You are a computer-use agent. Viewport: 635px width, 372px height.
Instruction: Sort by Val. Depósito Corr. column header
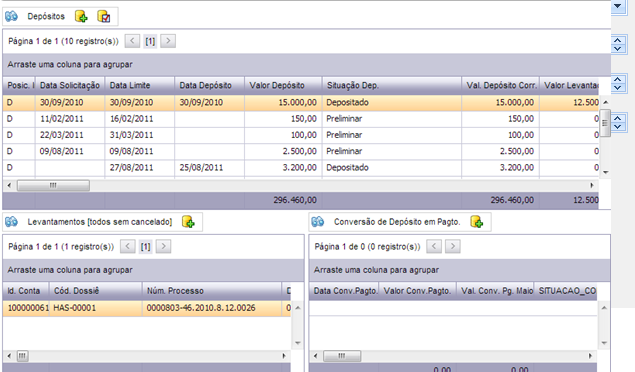(500, 85)
